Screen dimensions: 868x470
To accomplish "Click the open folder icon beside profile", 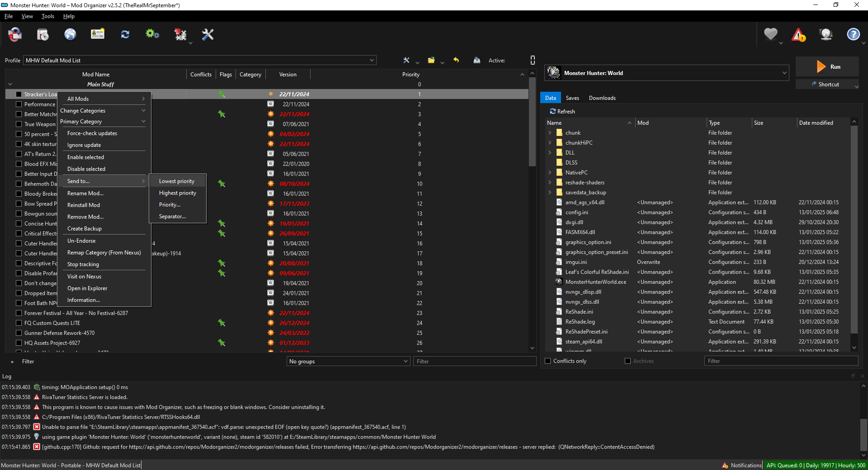I will coord(431,60).
